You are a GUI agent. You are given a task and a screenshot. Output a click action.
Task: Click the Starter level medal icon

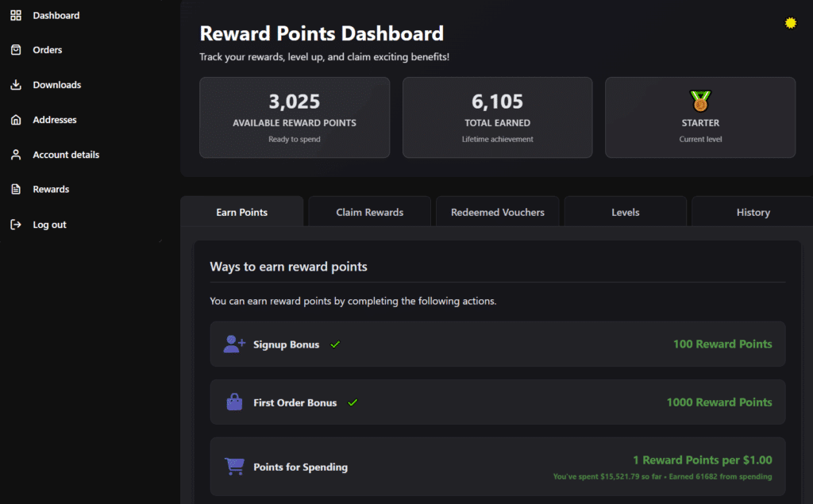point(700,101)
